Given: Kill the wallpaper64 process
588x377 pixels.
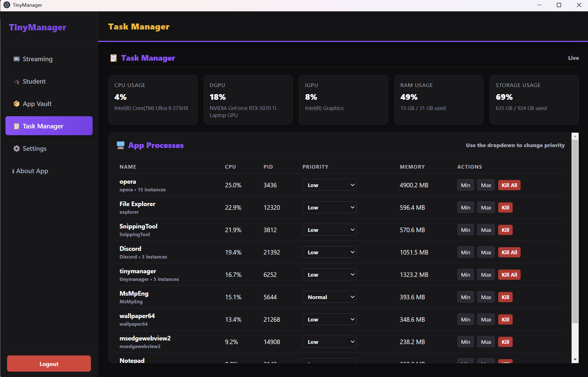Looking at the screenshot, I should [x=505, y=319].
